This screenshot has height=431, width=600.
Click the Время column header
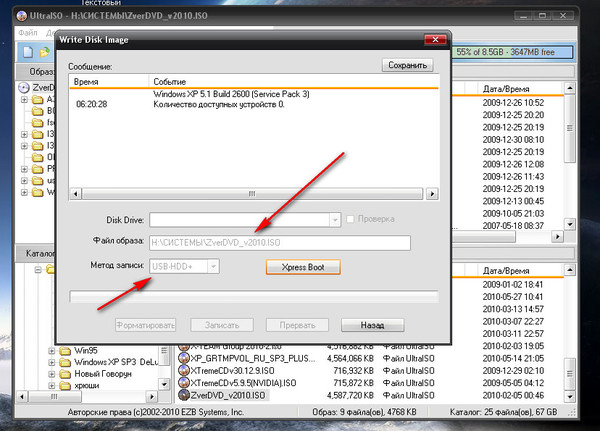point(109,82)
